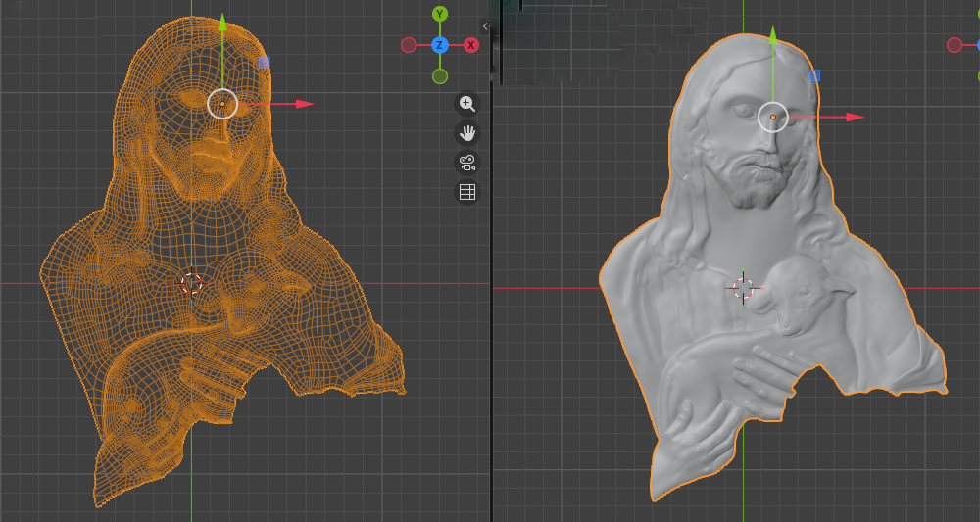Click red X move arrow on solid model
Image resolution: width=980 pixels, height=522 pixels.
855,118
